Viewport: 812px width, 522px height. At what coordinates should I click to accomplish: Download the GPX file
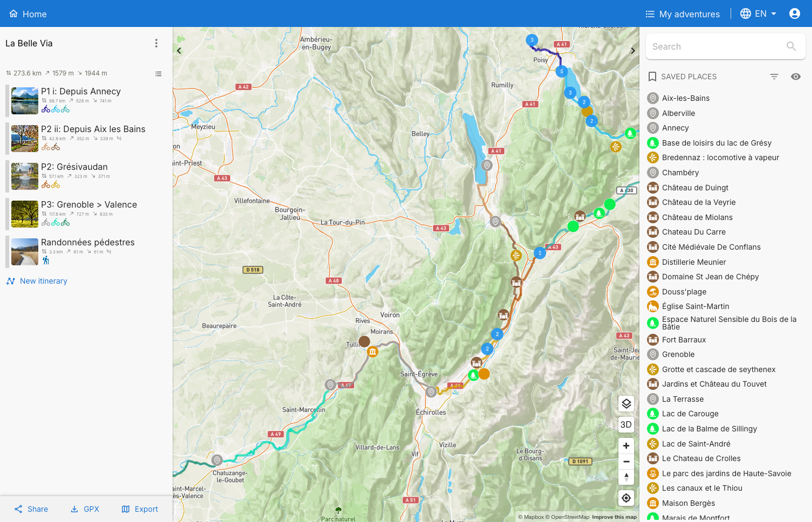(85, 509)
